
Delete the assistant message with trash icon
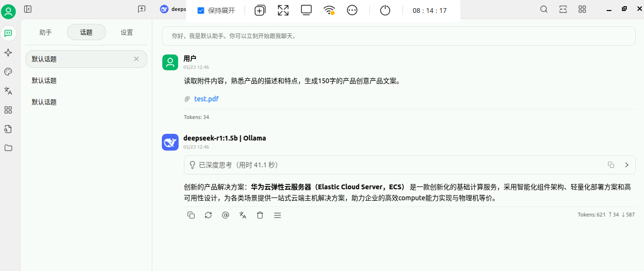(260, 215)
